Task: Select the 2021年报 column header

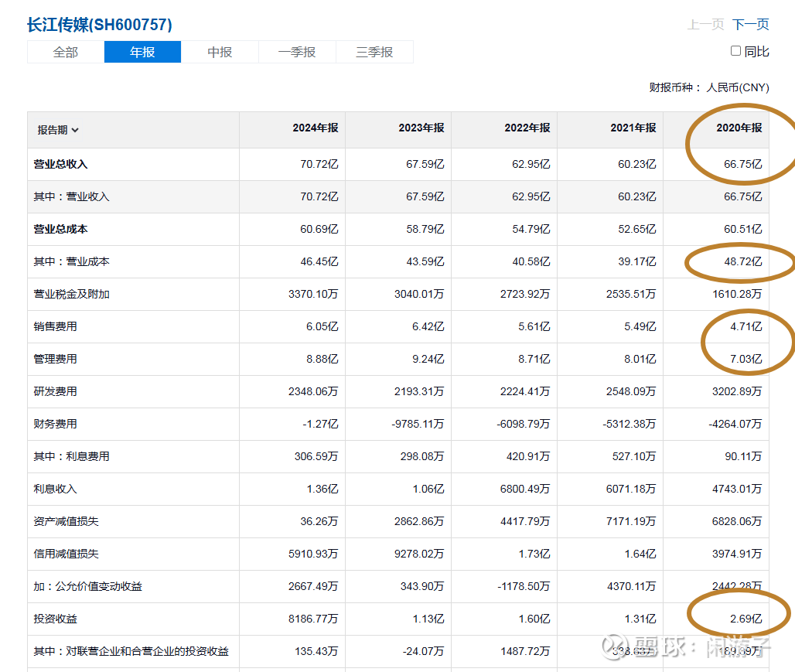Action: point(633,128)
